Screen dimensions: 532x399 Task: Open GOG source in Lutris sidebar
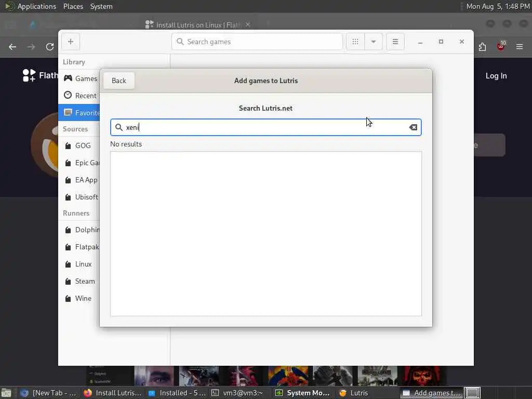click(79, 145)
